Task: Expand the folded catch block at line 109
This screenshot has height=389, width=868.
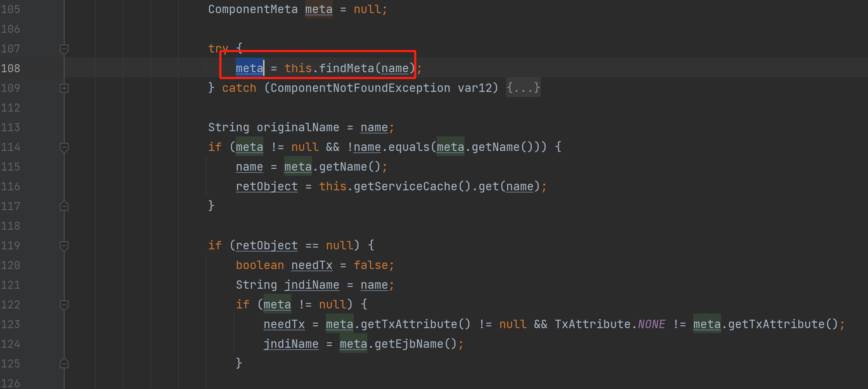Action: tap(64, 88)
